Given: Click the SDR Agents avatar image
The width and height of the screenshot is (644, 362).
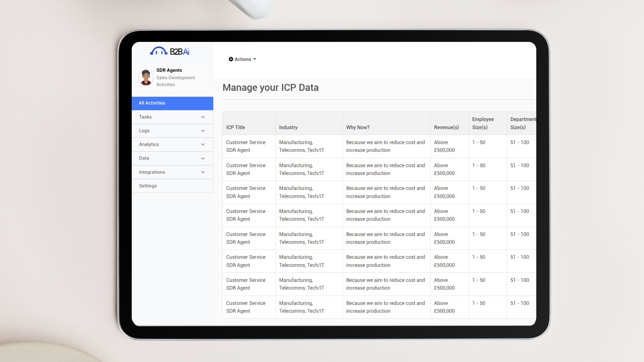Looking at the screenshot, I should (x=146, y=77).
